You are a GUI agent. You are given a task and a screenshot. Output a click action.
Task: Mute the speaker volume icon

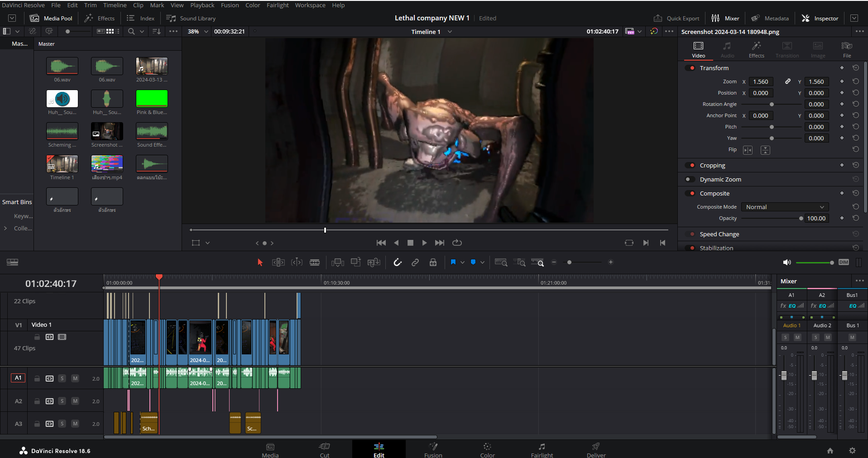[787, 262]
